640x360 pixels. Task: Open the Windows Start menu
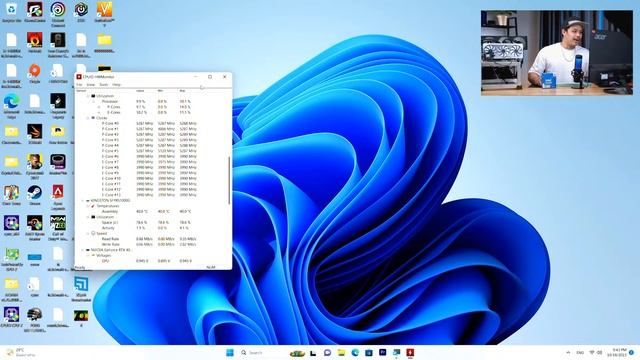coord(230,352)
